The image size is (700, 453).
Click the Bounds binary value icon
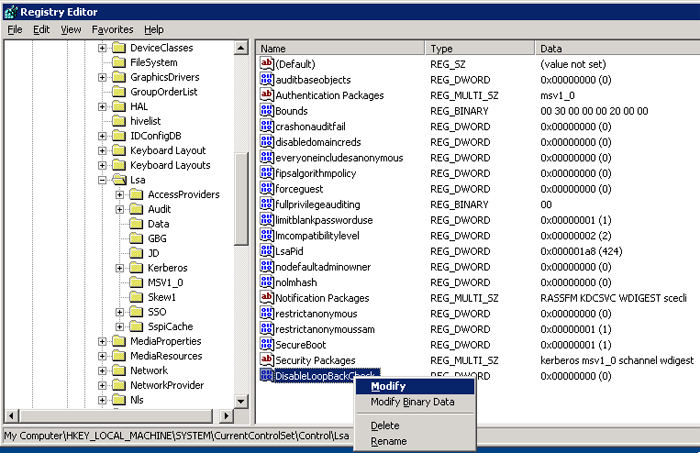tap(267, 111)
